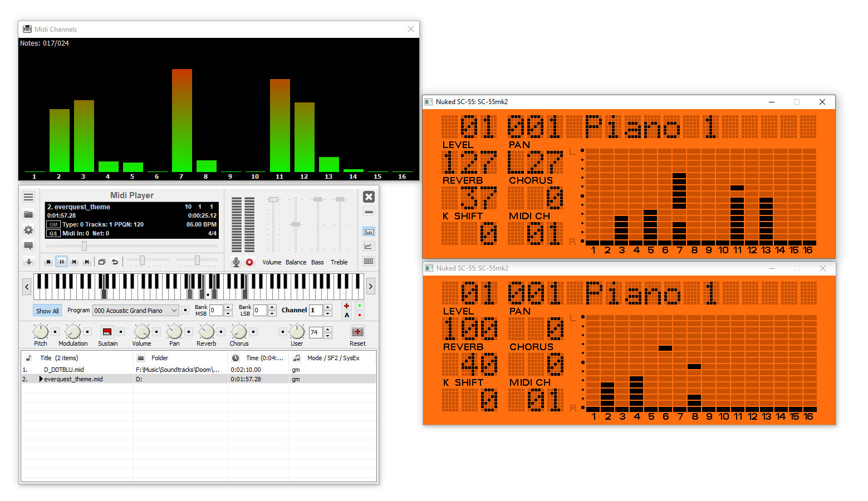Viewport: 868px width, 501px height.
Task: Toggle the small square beside Program dropdown
Action: click(x=185, y=310)
